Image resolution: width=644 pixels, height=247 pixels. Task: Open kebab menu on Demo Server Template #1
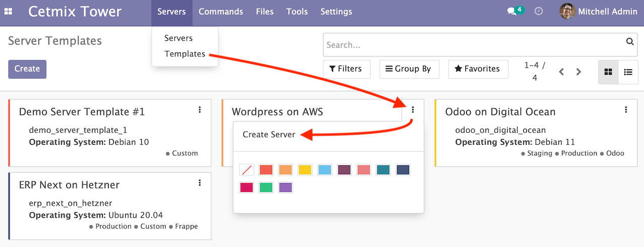200,109
